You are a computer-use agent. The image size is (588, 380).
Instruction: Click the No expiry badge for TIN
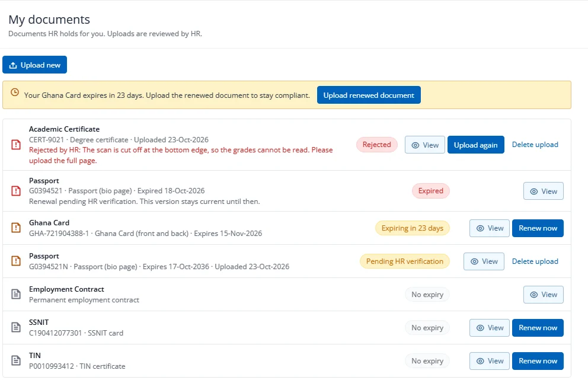click(x=427, y=361)
